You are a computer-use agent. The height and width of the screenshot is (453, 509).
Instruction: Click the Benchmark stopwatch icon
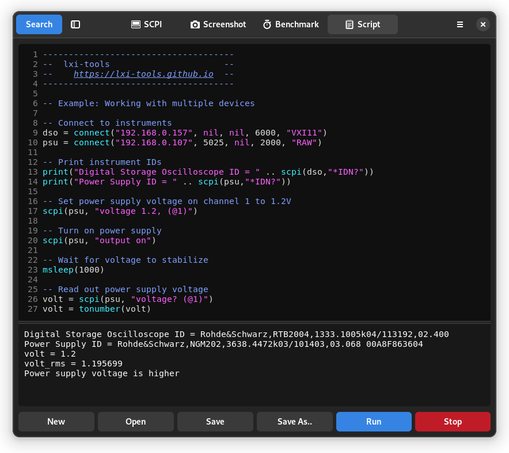pos(267,24)
